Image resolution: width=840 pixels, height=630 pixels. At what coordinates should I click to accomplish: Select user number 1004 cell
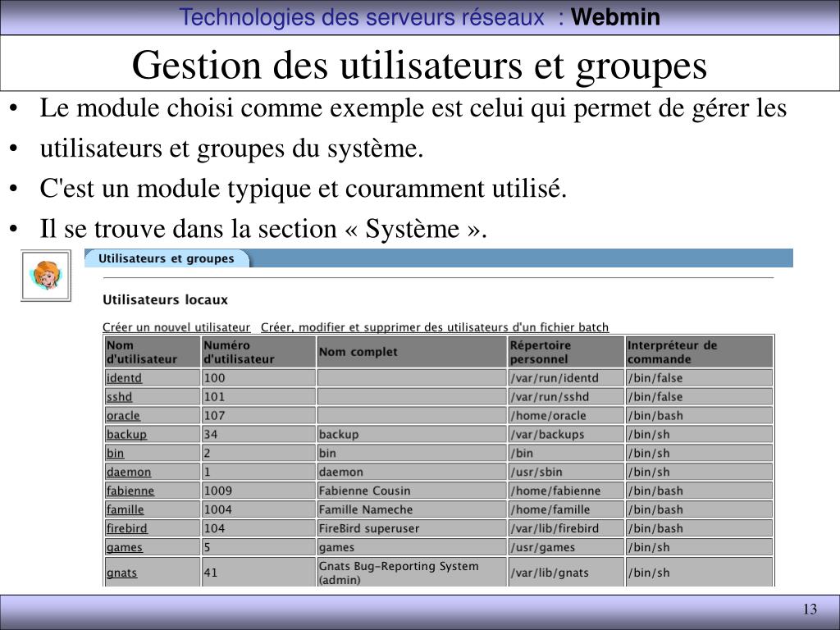(x=258, y=509)
